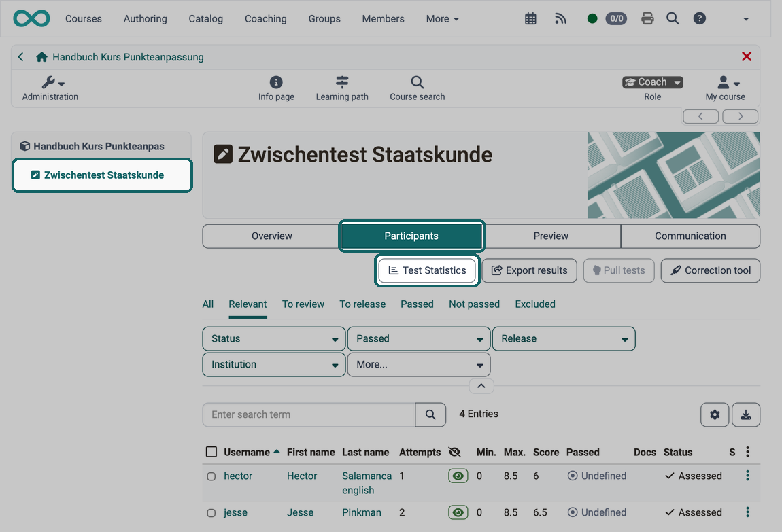
Task: Open the Passed filter dropdown
Action: [419, 339]
